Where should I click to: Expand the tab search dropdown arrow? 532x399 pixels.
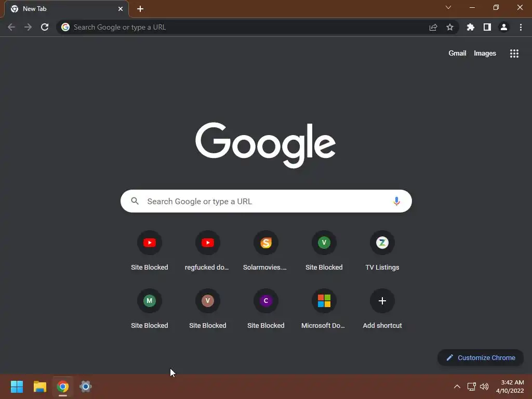tap(448, 7)
